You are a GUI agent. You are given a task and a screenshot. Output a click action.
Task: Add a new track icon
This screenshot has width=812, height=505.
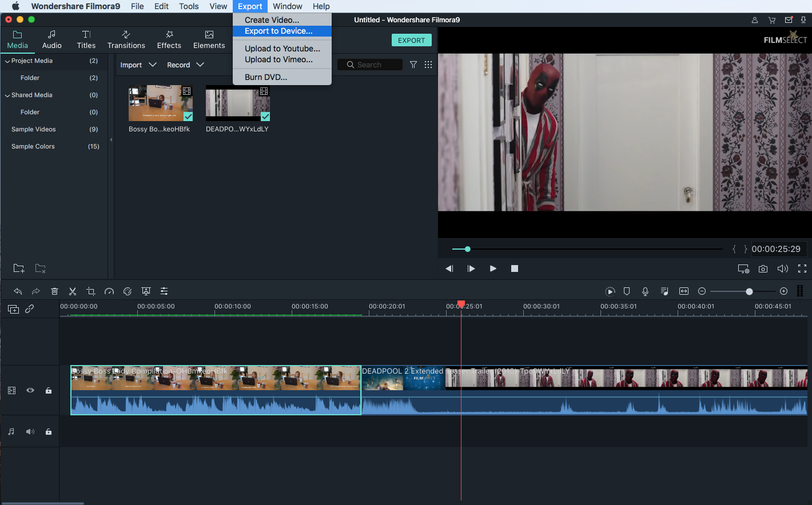pyautogui.click(x=13, y=309)
